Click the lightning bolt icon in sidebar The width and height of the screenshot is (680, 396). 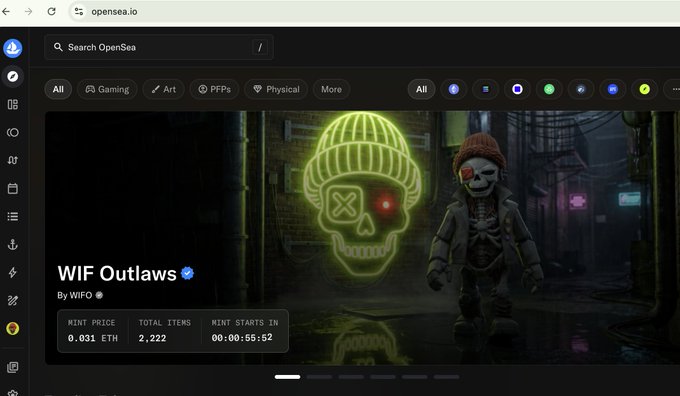tap(13, 272)
